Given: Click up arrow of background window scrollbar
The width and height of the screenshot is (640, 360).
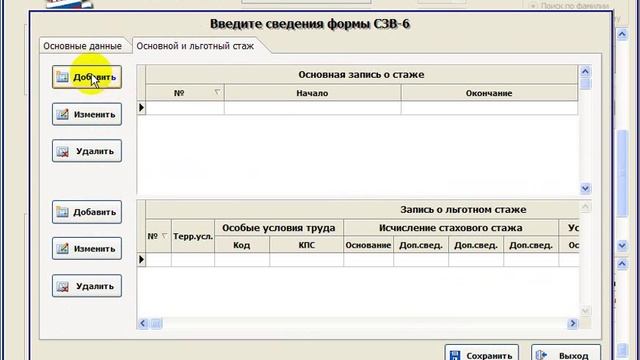Looking at the screenshot, I should pyautogui.click(x=622, y=34).
